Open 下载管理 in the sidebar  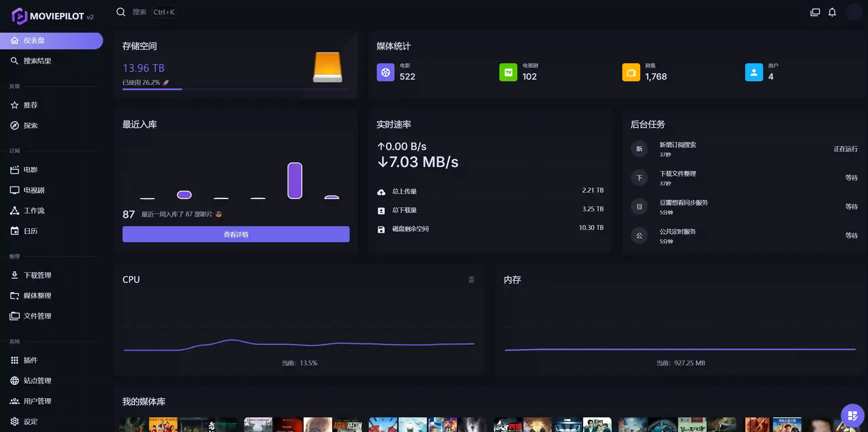[x=37, y=275]
